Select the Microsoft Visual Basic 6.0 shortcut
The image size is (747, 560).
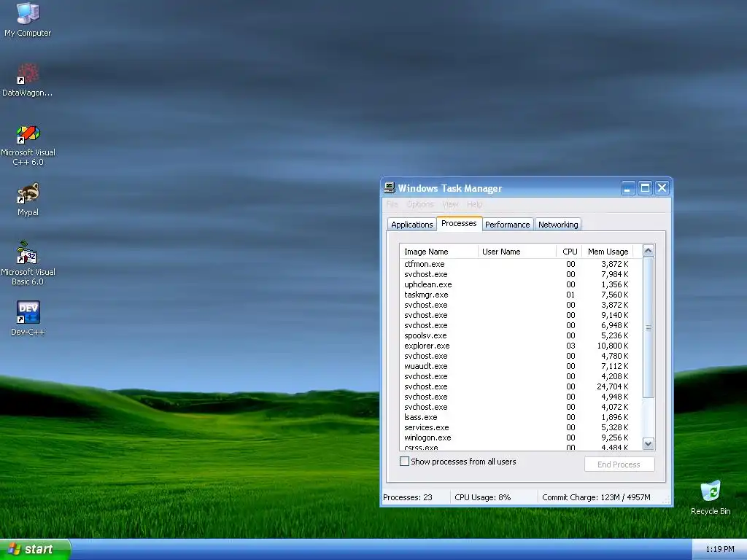(28, 263)
